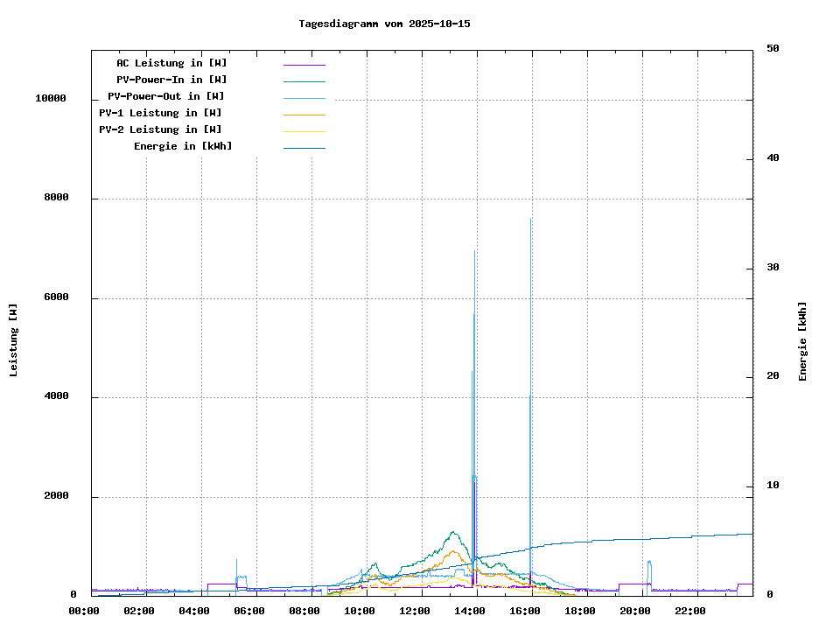The image size is (840, 630).
Task: Click the 10000 value on the left axis
Action: coord(51,99)
